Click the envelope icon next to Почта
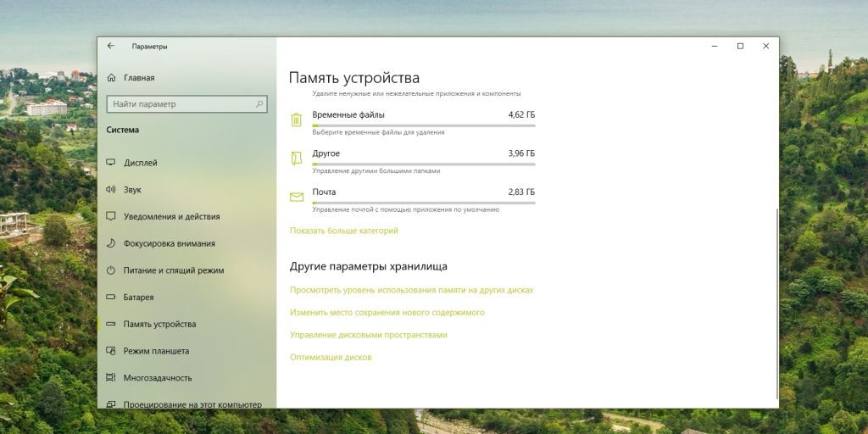The image size is (868, 434). coord(296,197)
